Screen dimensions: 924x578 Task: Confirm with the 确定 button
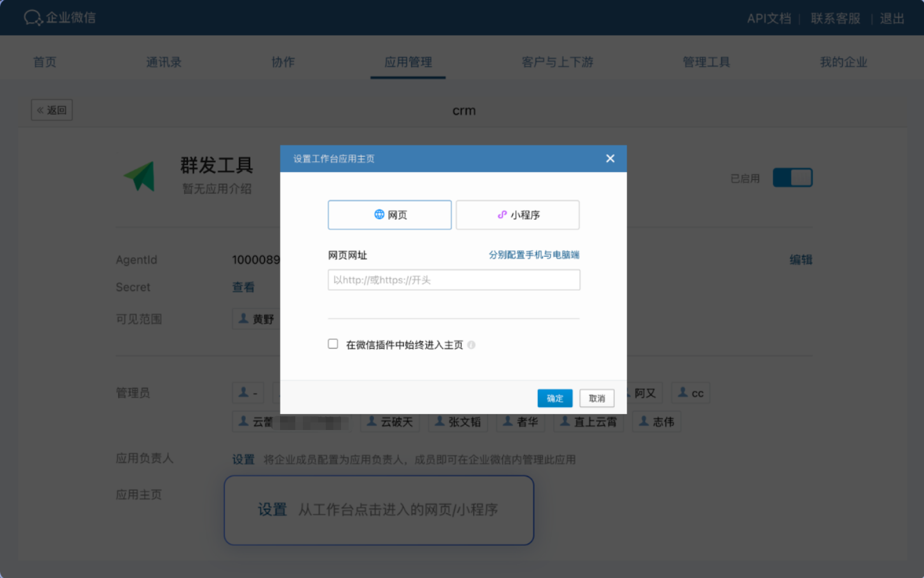[555, 398]
